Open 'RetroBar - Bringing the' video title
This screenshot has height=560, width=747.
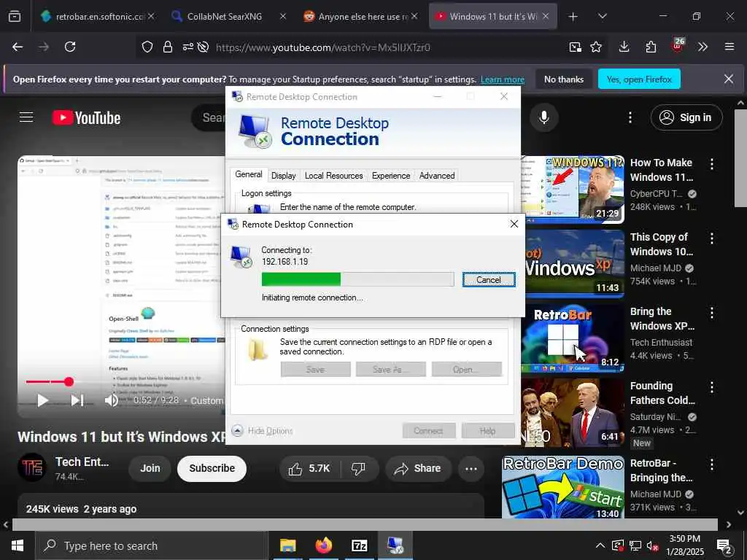(661, 470)
